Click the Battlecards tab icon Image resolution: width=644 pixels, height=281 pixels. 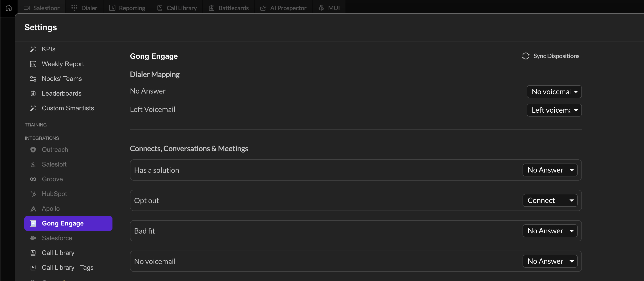pyautogui.click(x=212, y=8)
